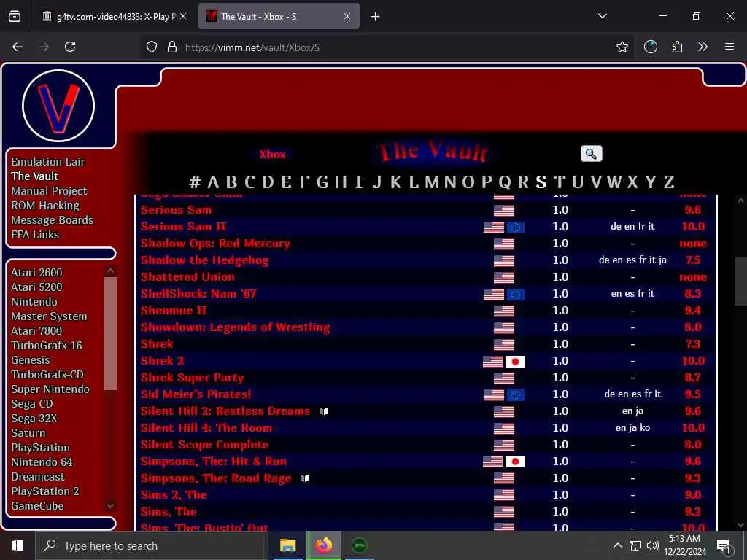Open Simpsons, The: Hit & Run
The width and height of the screenshot is (747, 560).
coord(214,462)
